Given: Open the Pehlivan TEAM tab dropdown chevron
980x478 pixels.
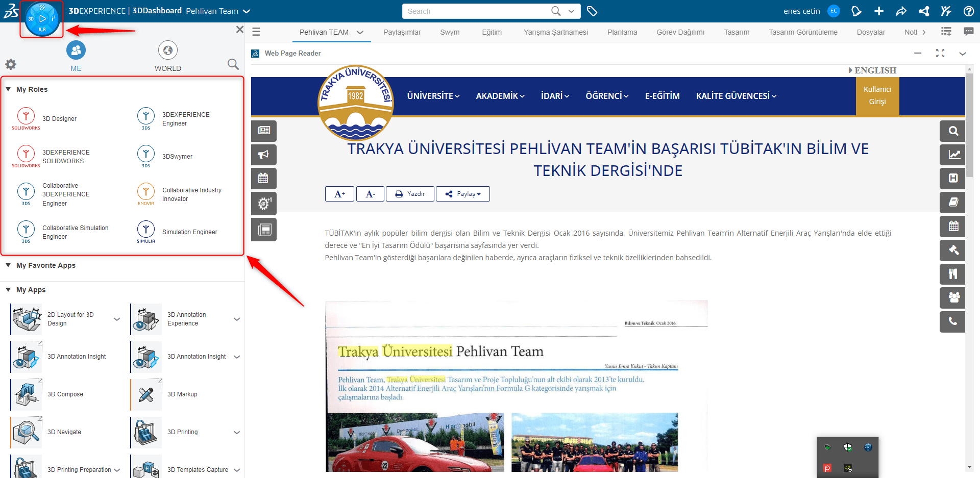Looking at the screenshot, I should 360,32.
